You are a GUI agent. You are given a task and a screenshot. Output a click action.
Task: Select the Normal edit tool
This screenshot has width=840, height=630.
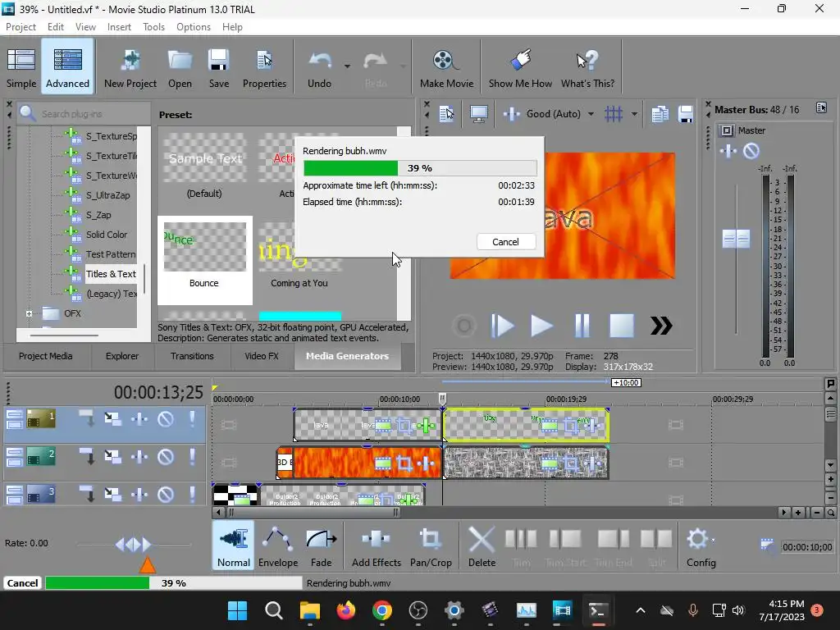click(234, 546)
